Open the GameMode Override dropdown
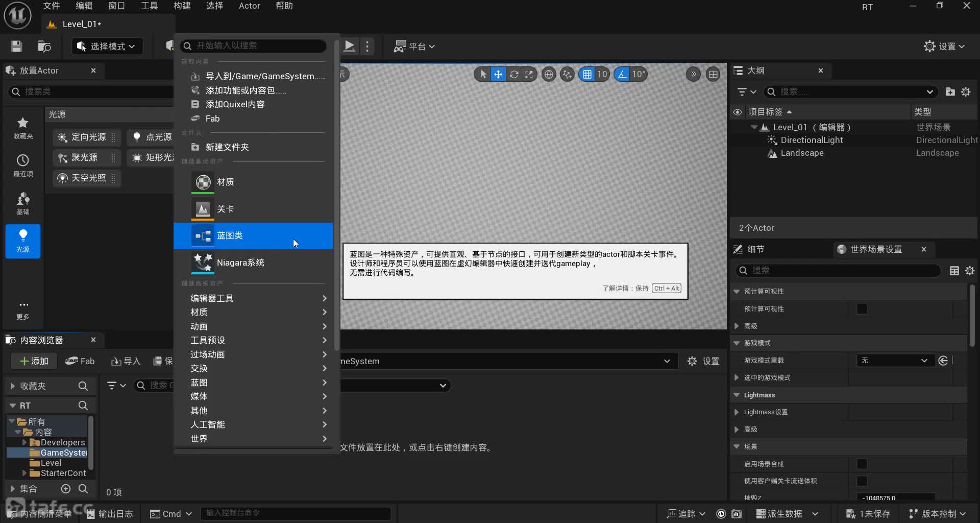Viewport: 980px width, 523px height. [895, 361]
